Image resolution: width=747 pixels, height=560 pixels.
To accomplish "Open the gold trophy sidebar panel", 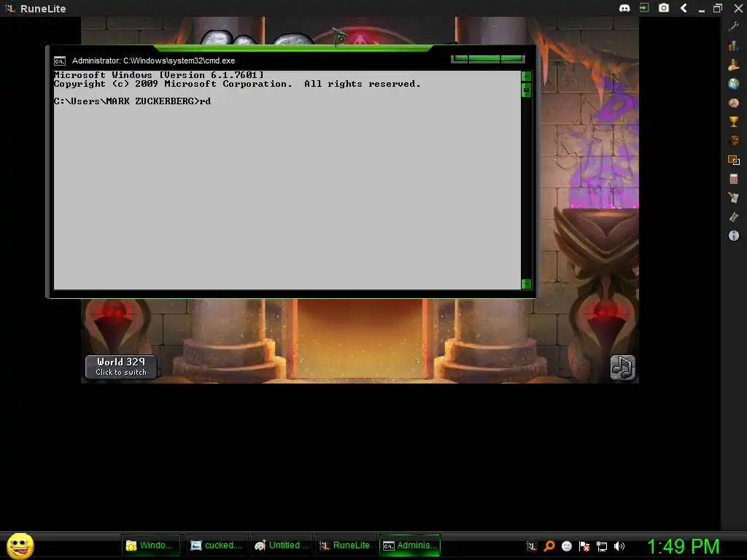I will [734, 122].
